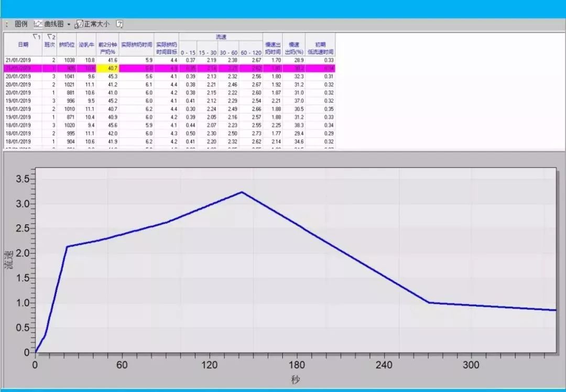
Task: Click the 流速 grouped column header
Action: coord(221,37)
